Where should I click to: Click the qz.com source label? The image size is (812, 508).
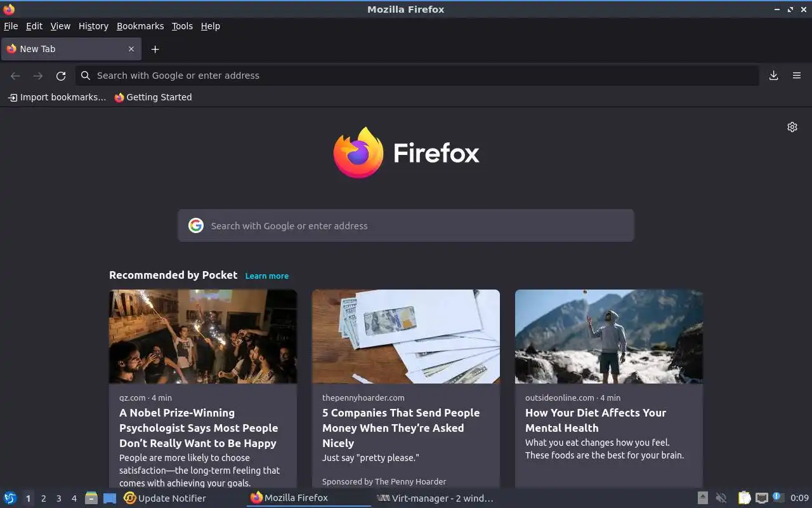coord(133,398)
